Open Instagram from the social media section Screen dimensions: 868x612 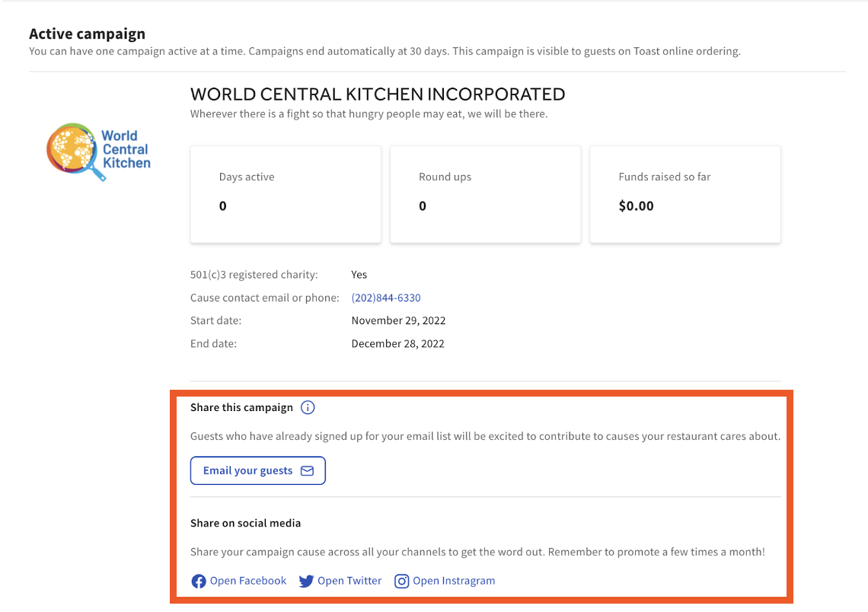tap(454, 581)
